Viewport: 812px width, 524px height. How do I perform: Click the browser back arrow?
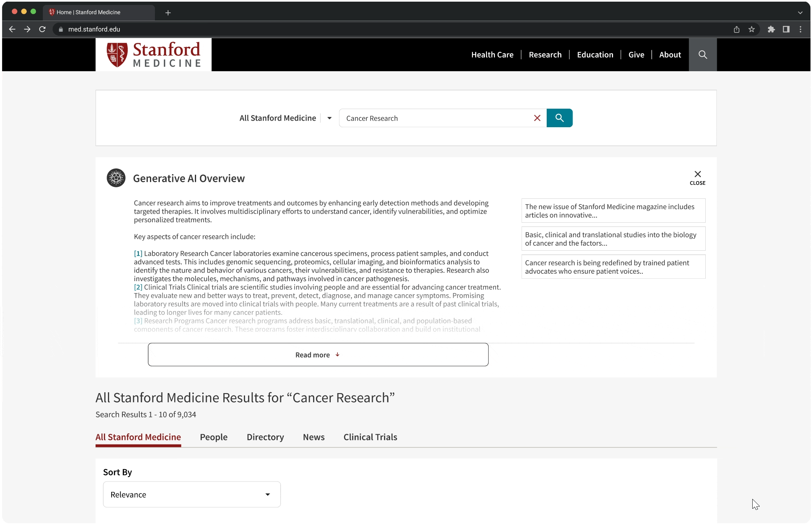point(12,29)
